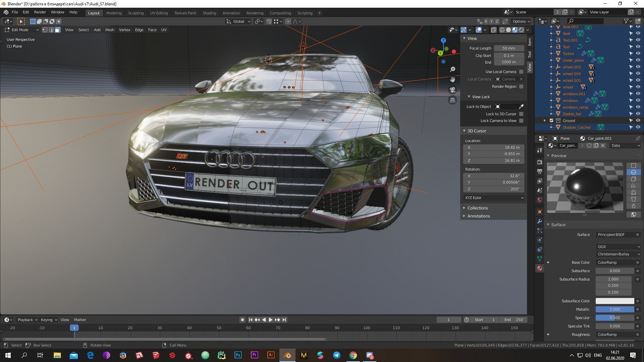Image resolution: width=644 pixels, height=362 pixels.
Task: Toggle the camera view icon
Action: 452,90
